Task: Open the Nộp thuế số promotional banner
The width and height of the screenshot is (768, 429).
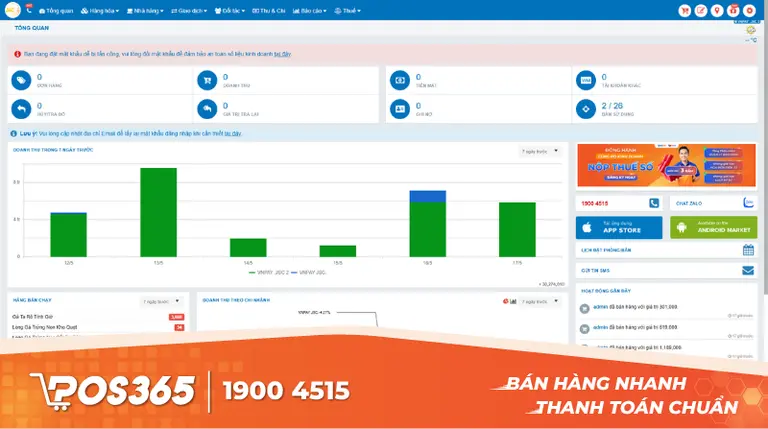Action: click(x=666, y=165)
